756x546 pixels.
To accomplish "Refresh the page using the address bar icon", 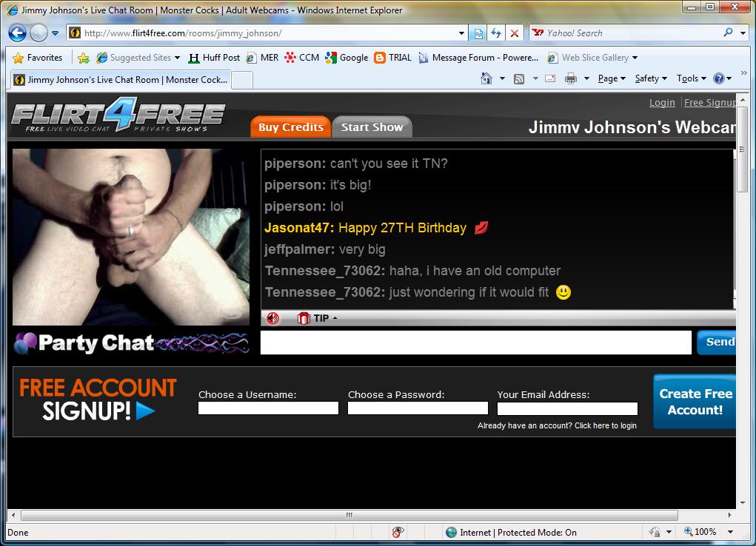I will click(496, 33).
